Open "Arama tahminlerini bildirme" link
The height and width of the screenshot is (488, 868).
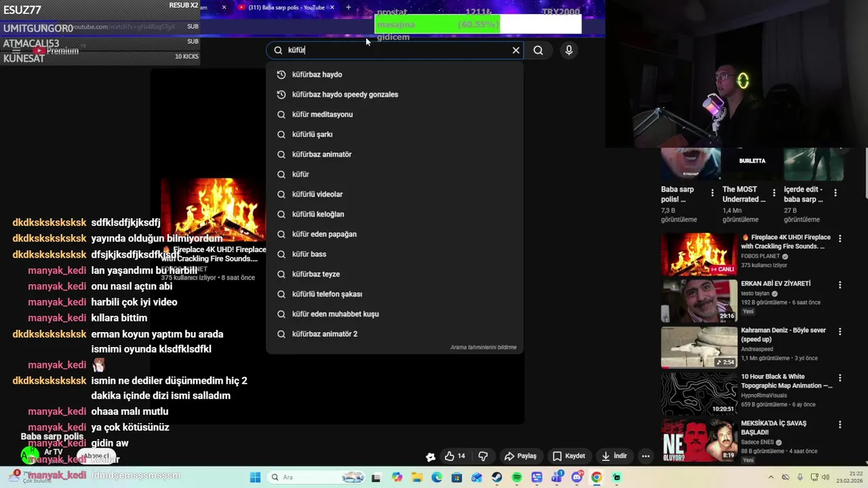coord(484,348)
